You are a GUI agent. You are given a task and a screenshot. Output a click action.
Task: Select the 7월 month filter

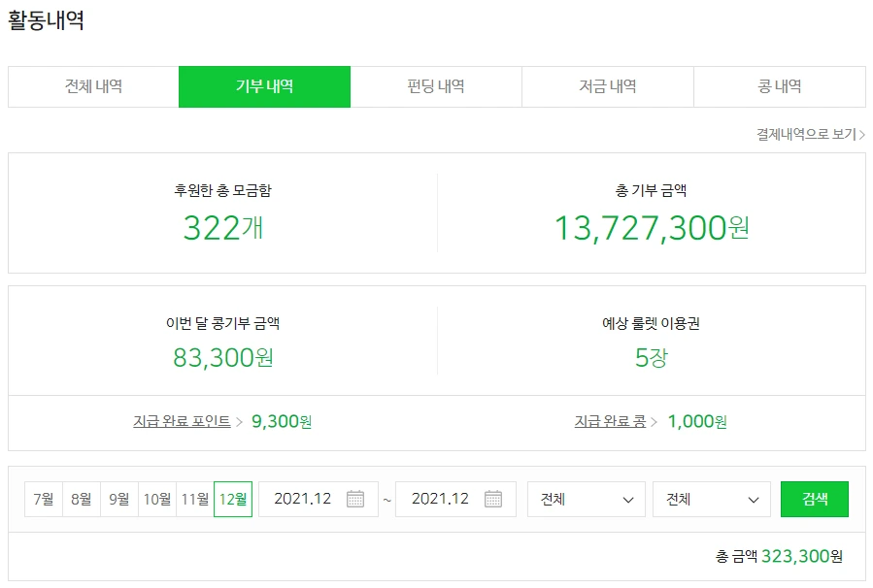point(43,499)
